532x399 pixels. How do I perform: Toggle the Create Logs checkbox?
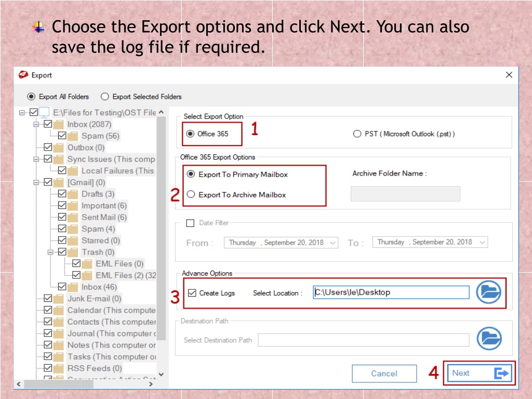pyautogui.click(x=192, y=293)
